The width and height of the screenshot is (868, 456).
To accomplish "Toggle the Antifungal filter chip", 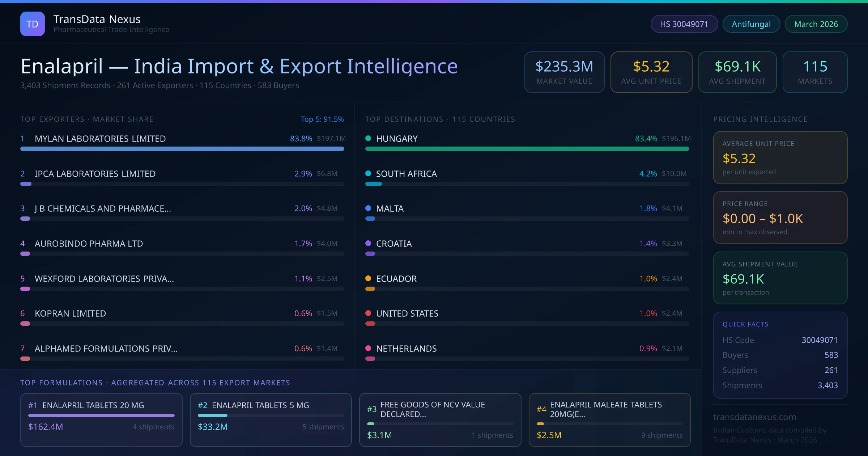I will pyautogui.click(x=751, y=24).
